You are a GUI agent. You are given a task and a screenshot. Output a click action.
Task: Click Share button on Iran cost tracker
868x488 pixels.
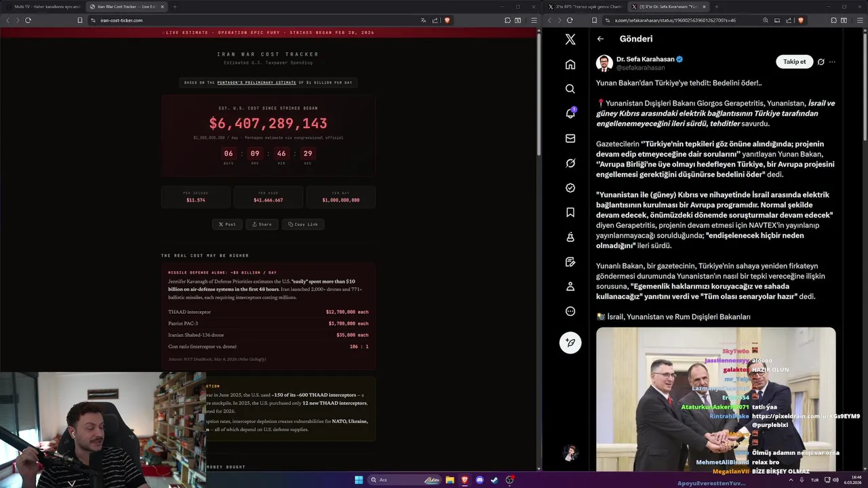(x=262, y=224)
